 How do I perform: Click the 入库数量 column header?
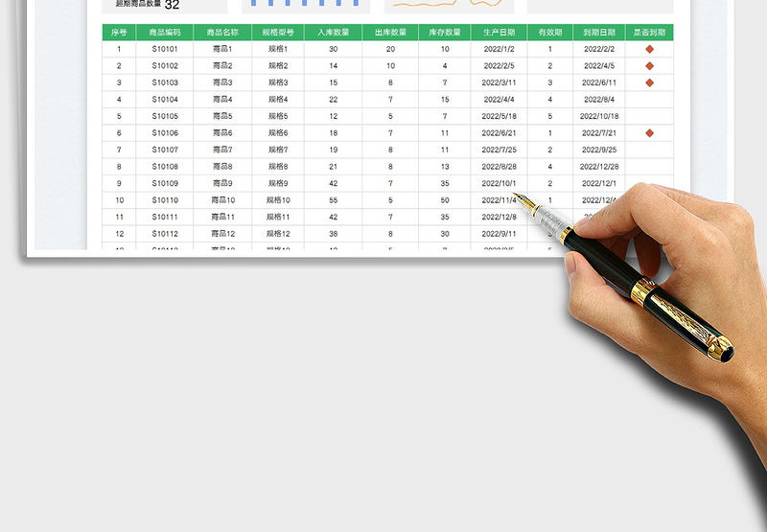[x=334, y=32]
